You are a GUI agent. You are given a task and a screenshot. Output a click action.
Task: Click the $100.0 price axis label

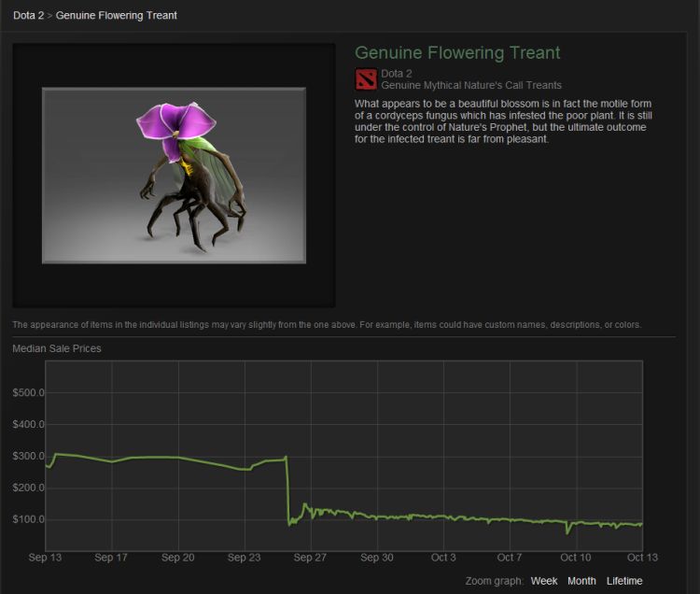coord(29,519)
